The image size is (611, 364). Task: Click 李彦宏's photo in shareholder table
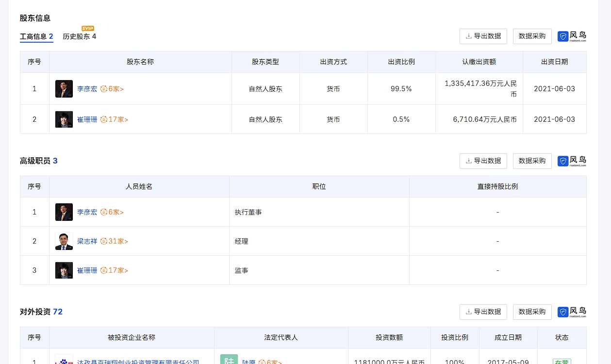(x=64, y=89)
